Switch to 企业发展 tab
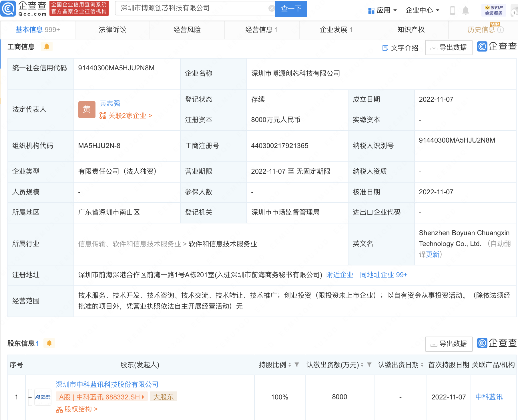The width and height of the screenshot is (518, 420). pos(336,30)
